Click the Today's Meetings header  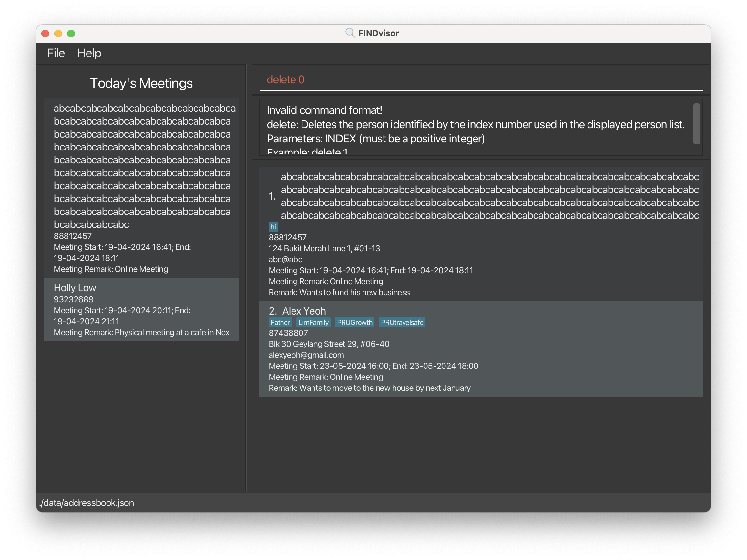(141, 83)
